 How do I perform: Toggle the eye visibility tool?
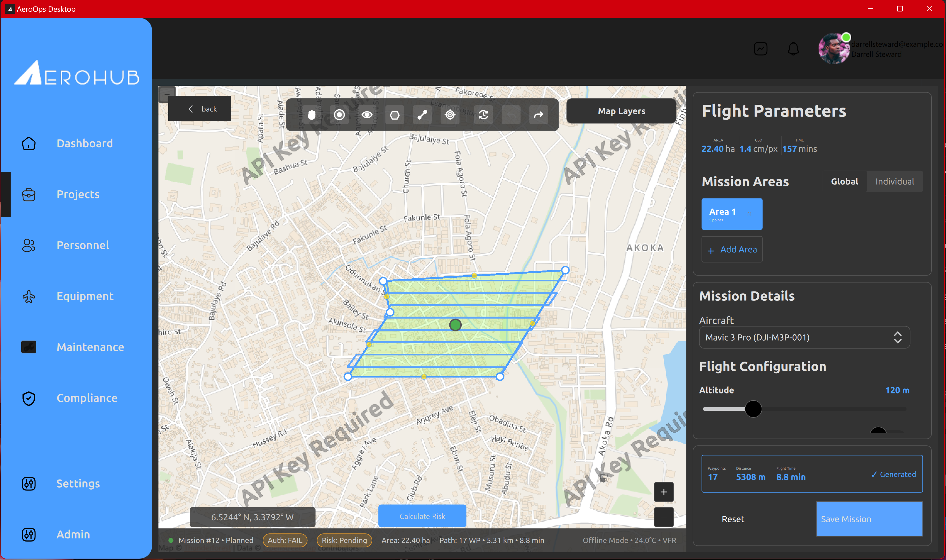coord(367,115)
